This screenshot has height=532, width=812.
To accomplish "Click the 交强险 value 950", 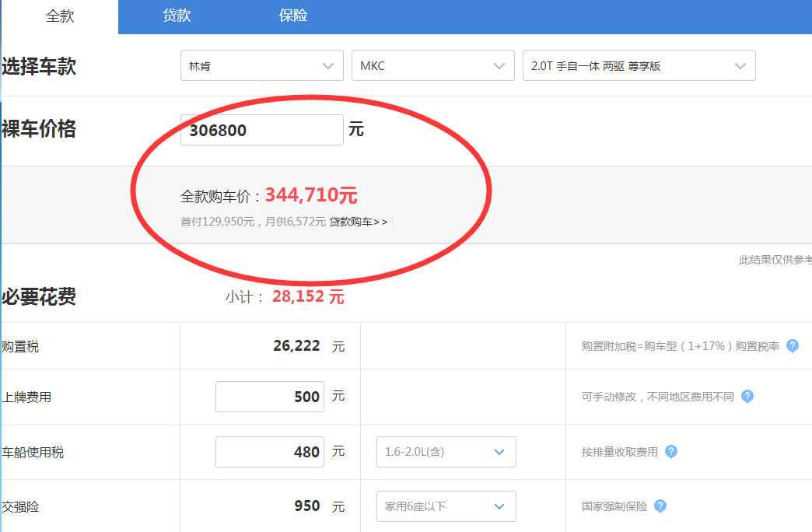I will pos(307,506).
